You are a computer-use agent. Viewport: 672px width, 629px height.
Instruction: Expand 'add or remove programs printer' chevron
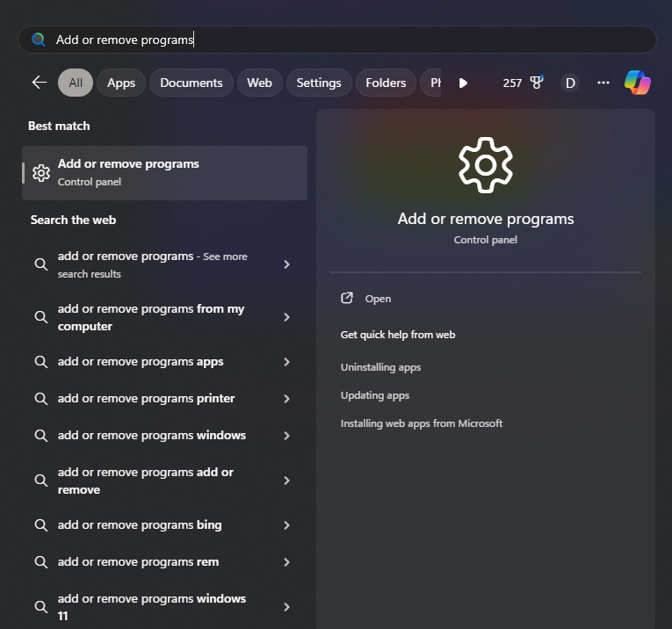click(x=286, y=399)
